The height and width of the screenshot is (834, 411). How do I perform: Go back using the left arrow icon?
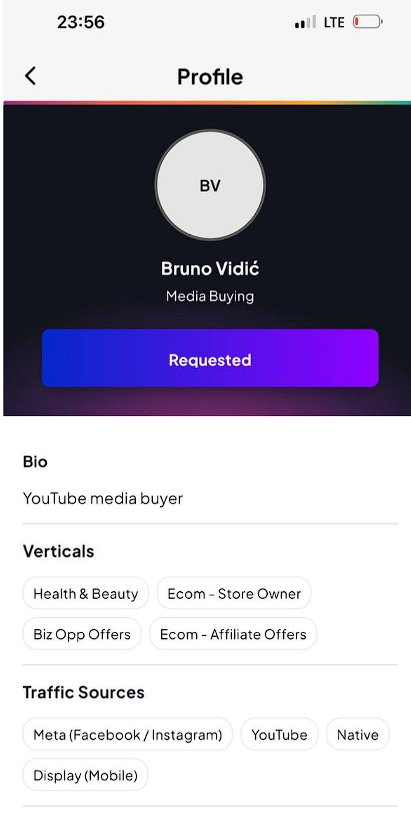pos(30,76)
